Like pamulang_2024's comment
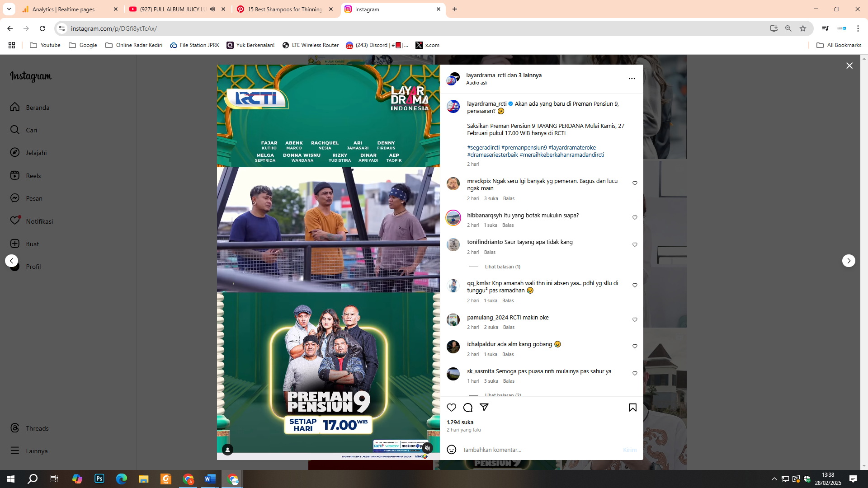Image resolution: width=868 pixels, height=488 pixels. (635, 320)
